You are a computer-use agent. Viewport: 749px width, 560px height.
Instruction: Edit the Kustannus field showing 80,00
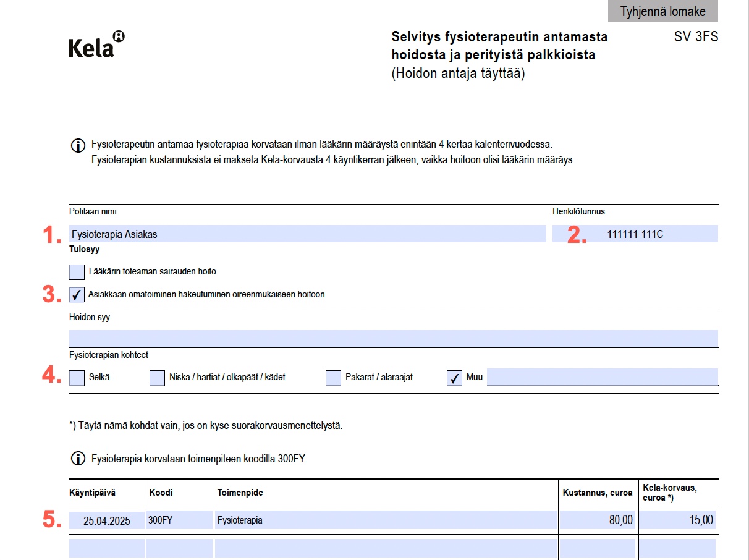pos(598,520)
